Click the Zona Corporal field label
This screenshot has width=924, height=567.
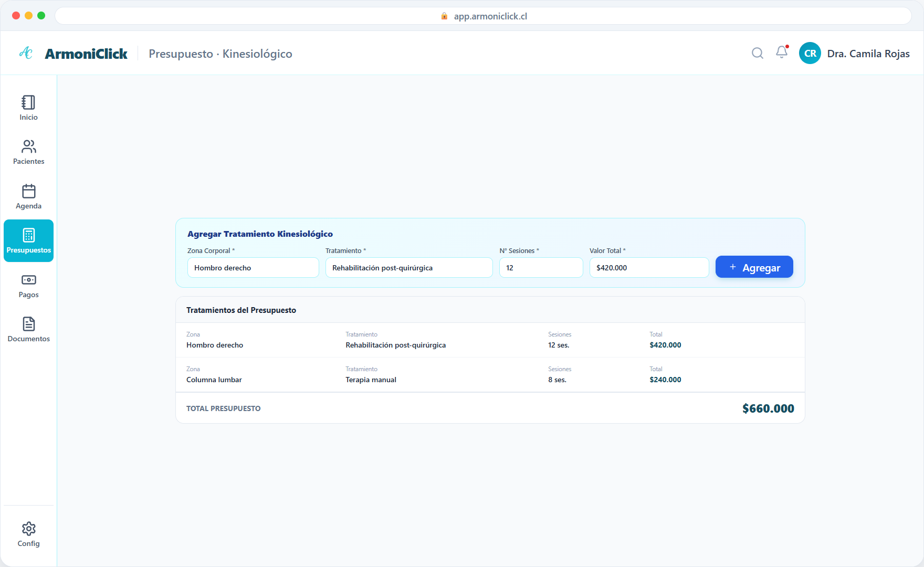point(211,251)
